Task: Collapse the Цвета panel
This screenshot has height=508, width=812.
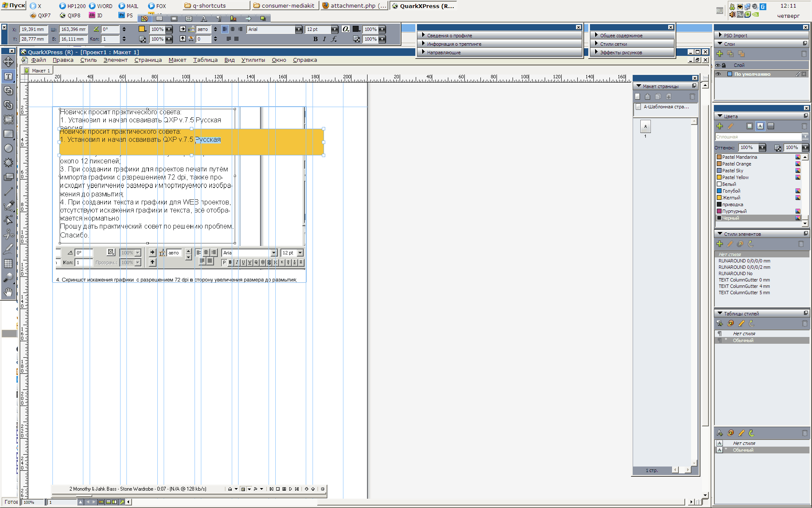Action: (720, 116)
